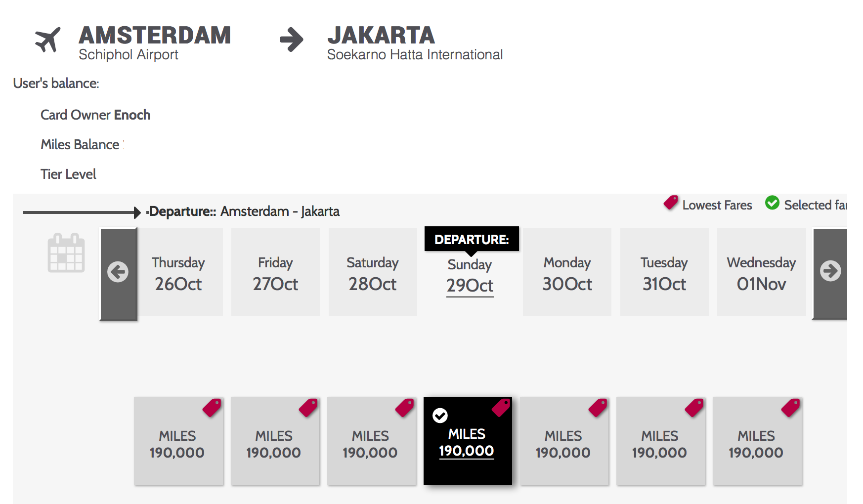Open the underlined 29Oct date link
Screen dimensions: 863x504
pos(469,285)
